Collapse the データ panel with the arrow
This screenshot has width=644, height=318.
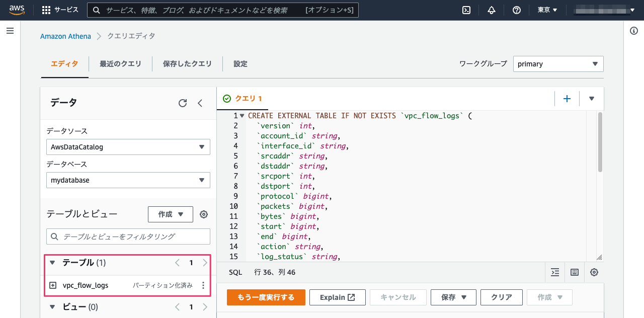(x=200, y=103)
